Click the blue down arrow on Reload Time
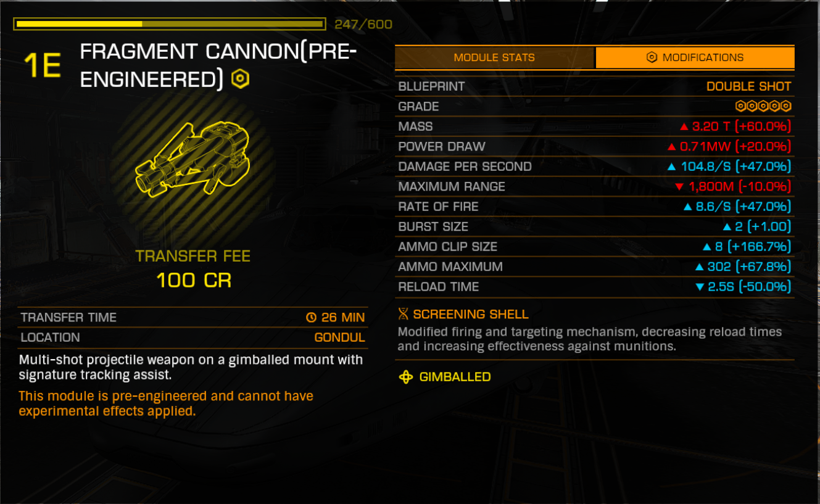 tap(700, 287)
